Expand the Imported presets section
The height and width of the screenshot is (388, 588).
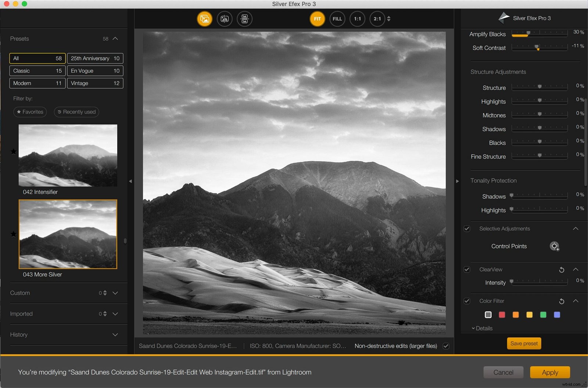pos(115,314)
